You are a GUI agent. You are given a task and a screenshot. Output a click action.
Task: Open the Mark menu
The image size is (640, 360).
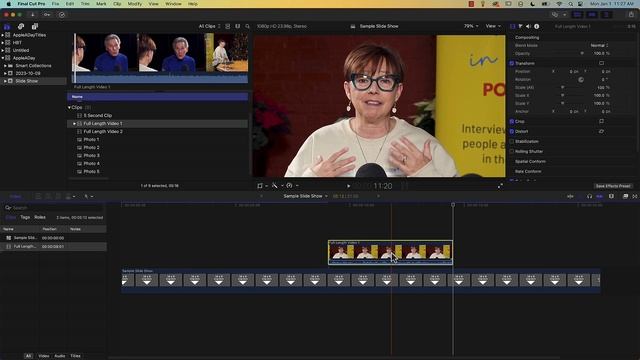click(101, 4)
